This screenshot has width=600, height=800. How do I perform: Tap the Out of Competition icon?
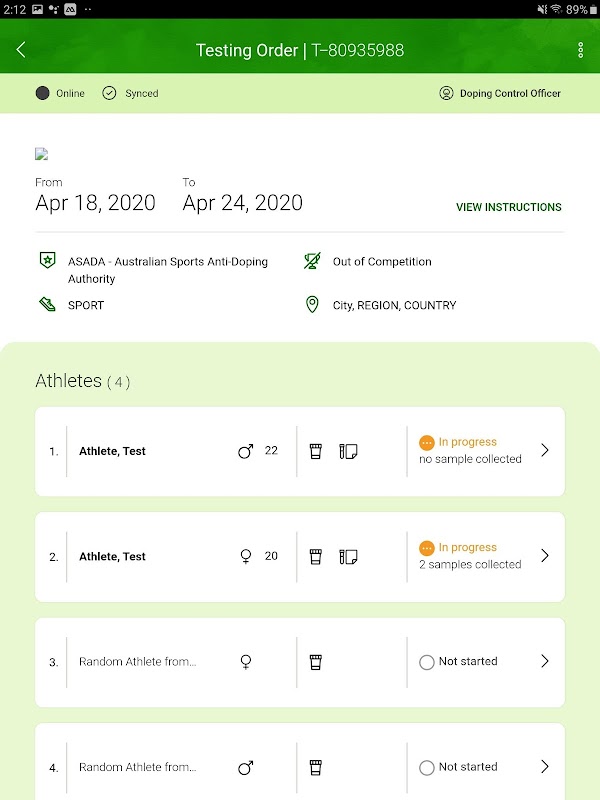[x=312, y=262]
